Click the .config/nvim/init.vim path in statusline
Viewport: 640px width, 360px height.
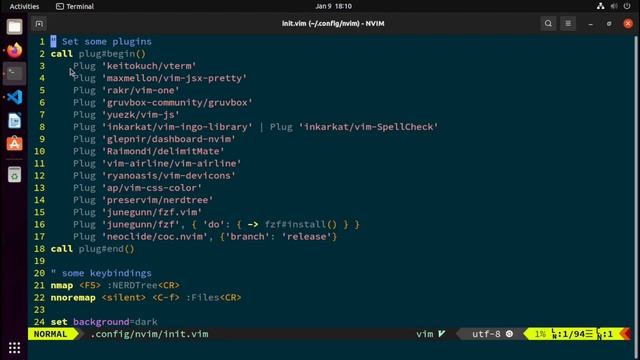pyautogui.click(x=149, y=334)
